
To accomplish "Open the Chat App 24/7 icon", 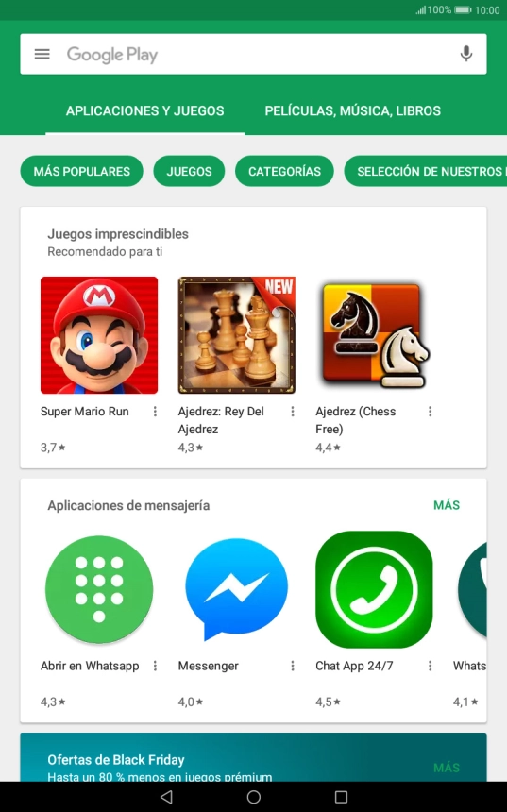I will click(x=374, y=589).
